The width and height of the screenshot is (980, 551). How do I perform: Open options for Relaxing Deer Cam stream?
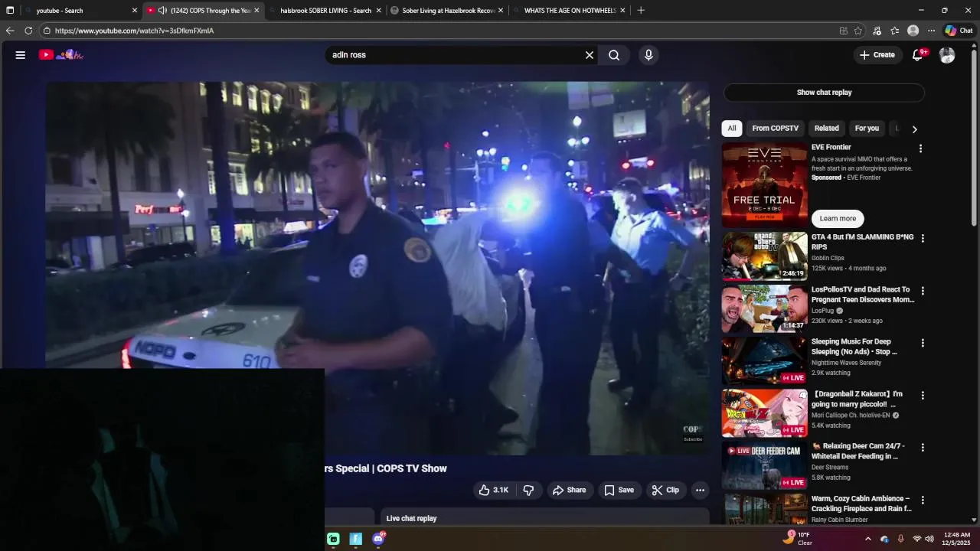(923, 448)
